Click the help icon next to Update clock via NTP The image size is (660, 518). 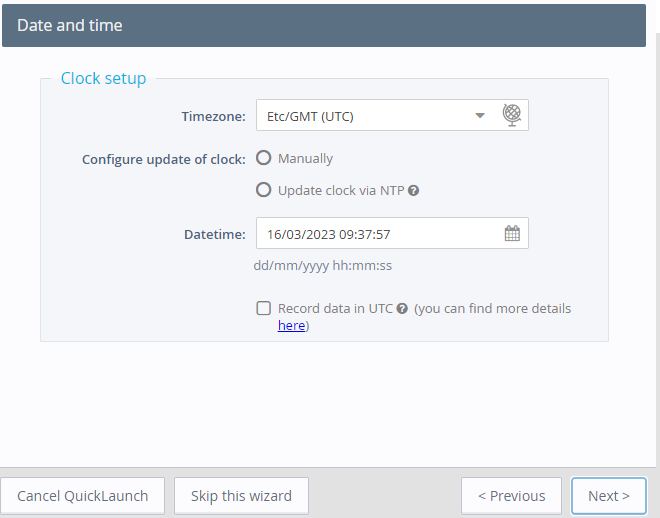click(413, 190)
